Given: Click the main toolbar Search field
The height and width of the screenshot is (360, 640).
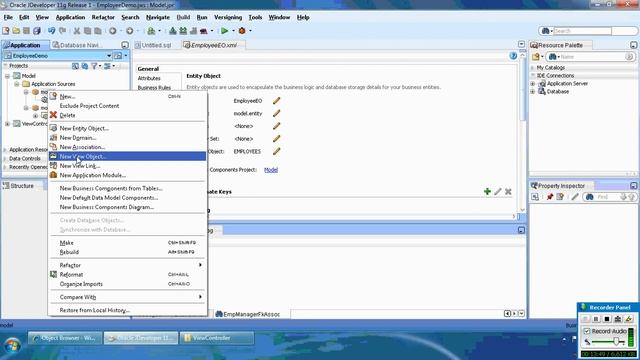Looking at the screenshot, I should pyautogui.click(x=582, y=31).
